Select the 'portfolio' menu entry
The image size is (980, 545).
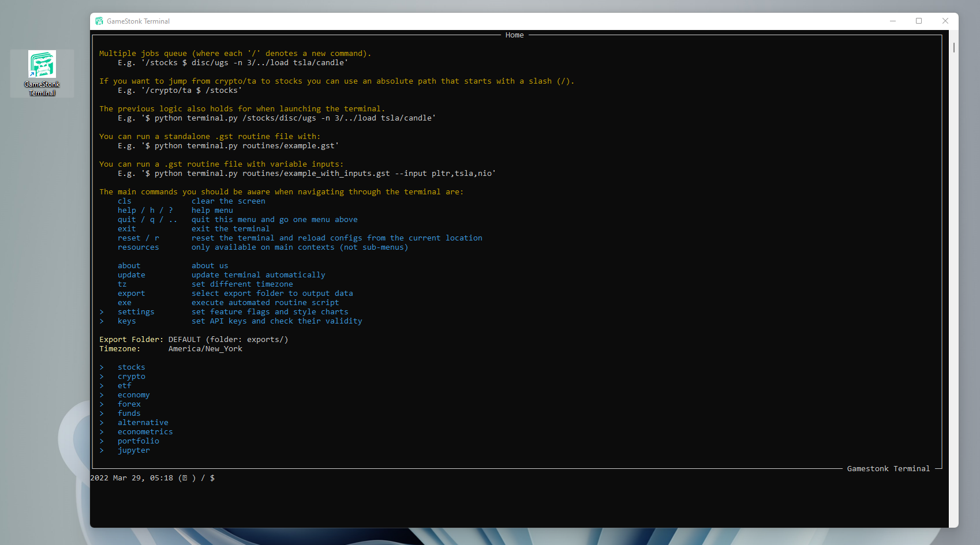pos(139,441)
